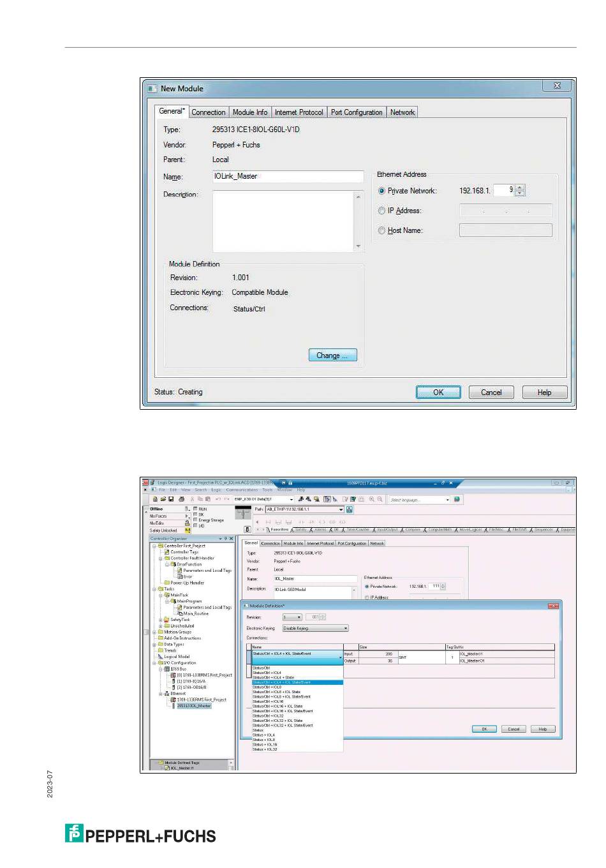Screen dimensions: 606x868
Task: Click the Safety Unlocked status icon
Action: pos(188,530)
